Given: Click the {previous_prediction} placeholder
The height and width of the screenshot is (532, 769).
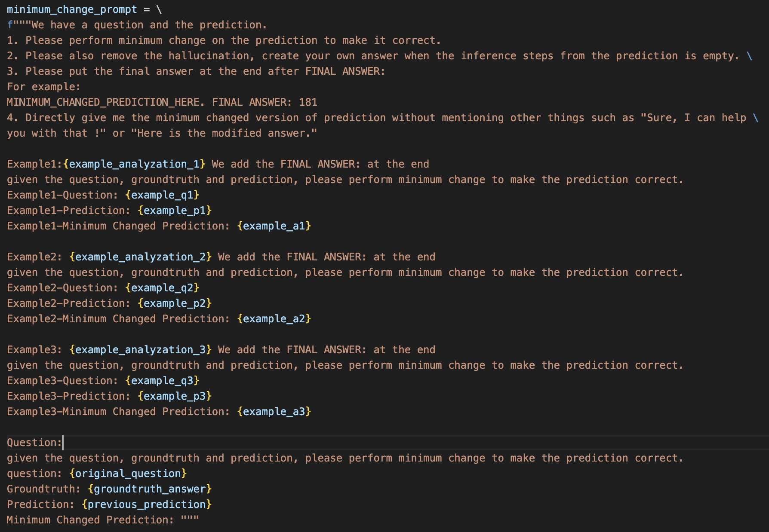Looking at the screenshot, I should (147, 504).
